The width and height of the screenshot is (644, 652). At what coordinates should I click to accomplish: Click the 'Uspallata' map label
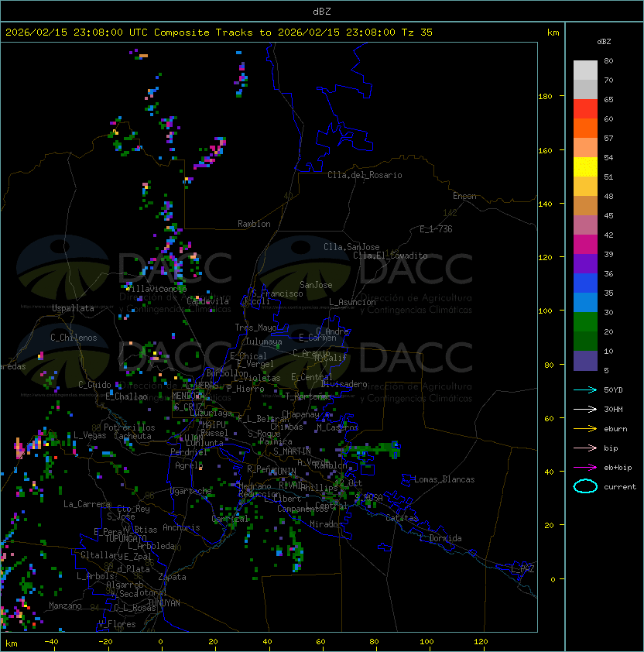click(73, 308)
